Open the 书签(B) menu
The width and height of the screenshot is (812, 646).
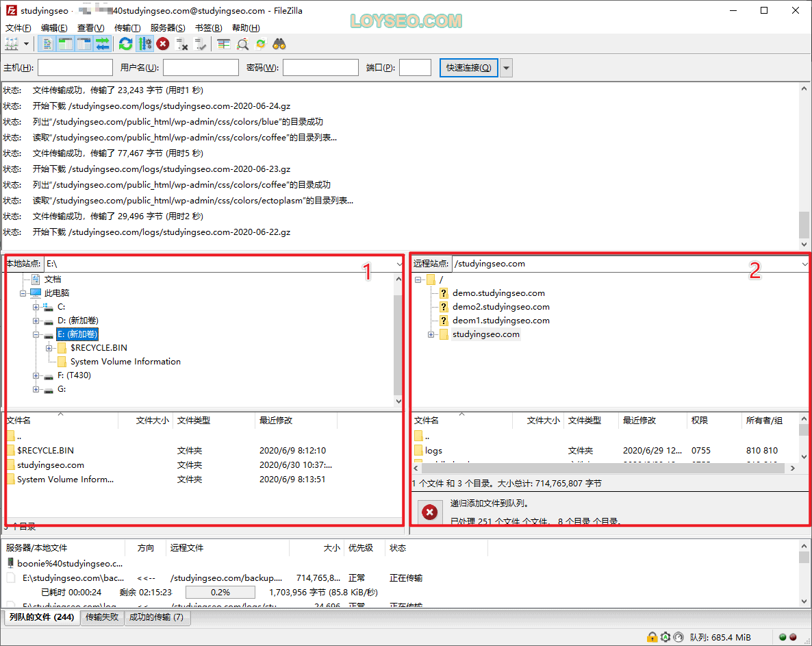tap(209, 28)
